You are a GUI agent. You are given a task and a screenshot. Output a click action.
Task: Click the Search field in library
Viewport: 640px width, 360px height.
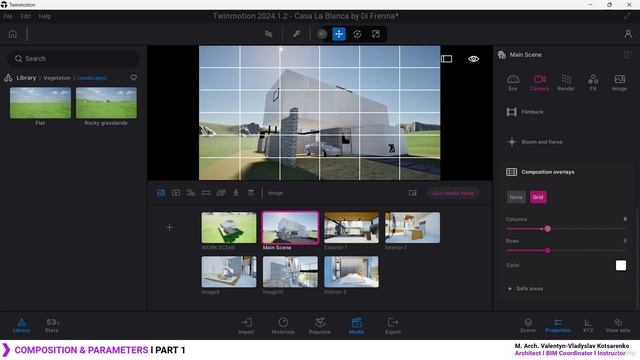[x=73, y=59]
